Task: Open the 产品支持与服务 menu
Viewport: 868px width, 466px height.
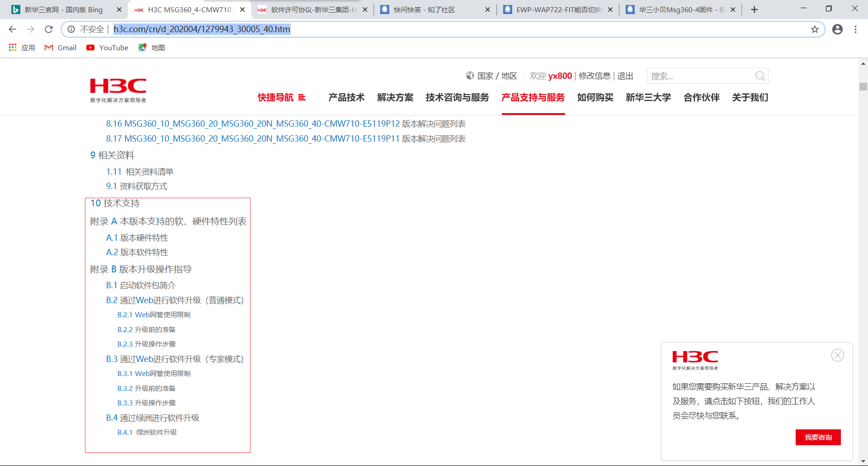Action: pos(533,97)
